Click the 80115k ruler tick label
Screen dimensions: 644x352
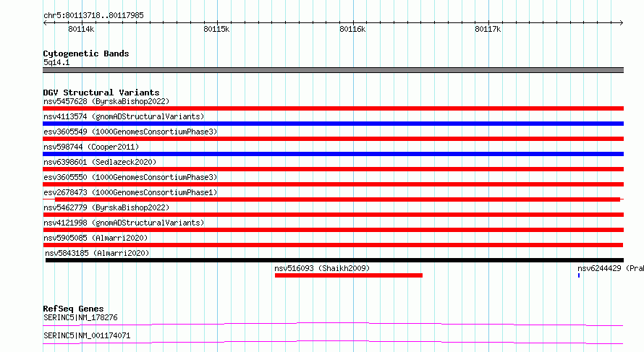coord(216,29)
